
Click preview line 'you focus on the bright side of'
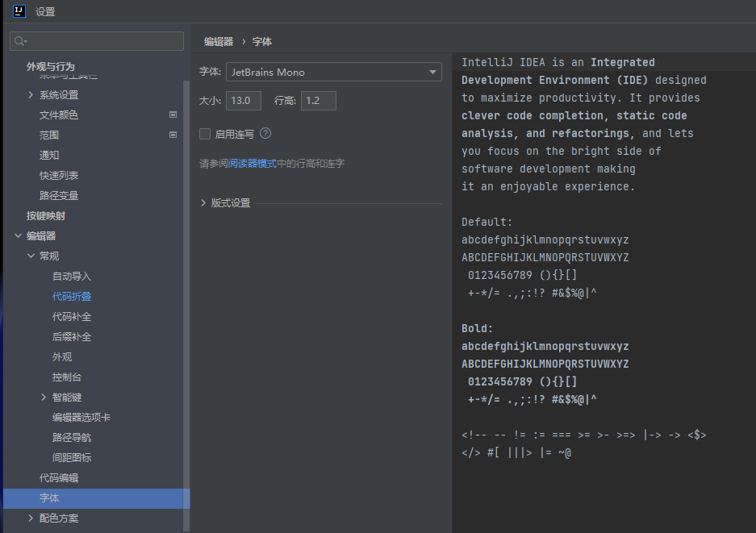(x=562, y=152)
